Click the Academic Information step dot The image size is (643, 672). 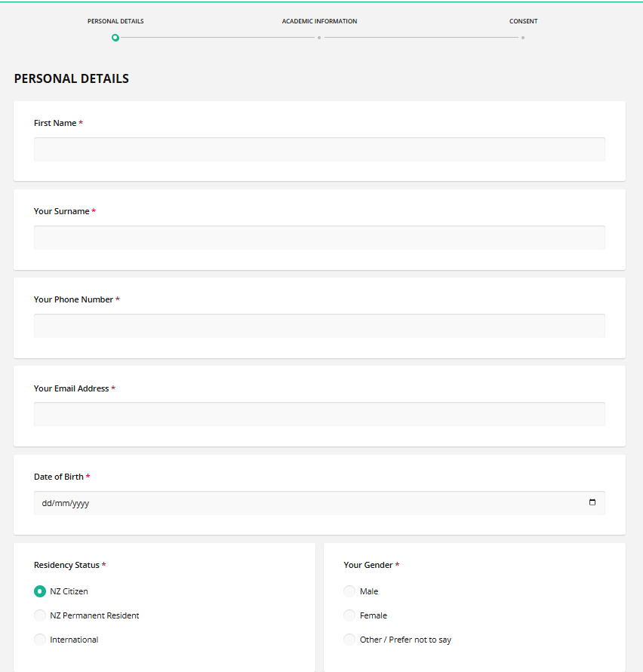319,38
